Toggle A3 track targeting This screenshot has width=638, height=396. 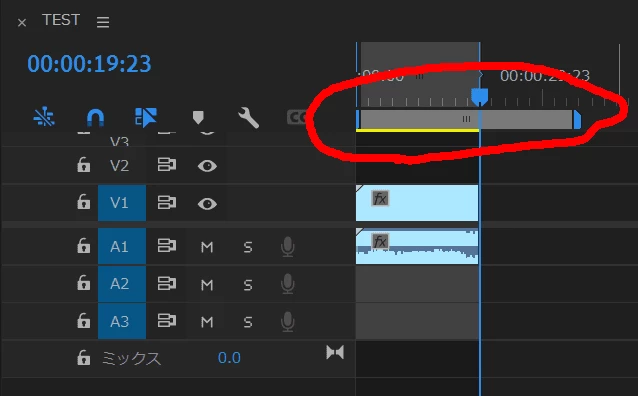click(x=122, y=321)
